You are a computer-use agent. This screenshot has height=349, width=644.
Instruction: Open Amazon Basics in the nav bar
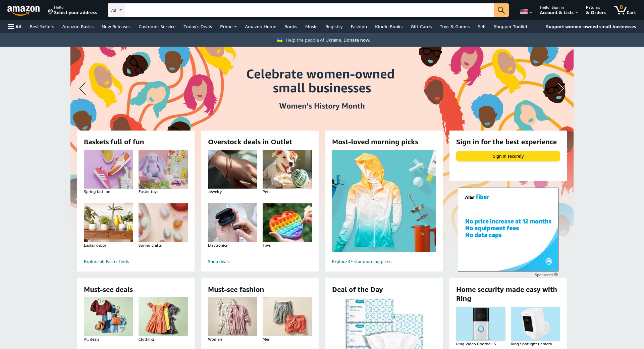(78, 27)
